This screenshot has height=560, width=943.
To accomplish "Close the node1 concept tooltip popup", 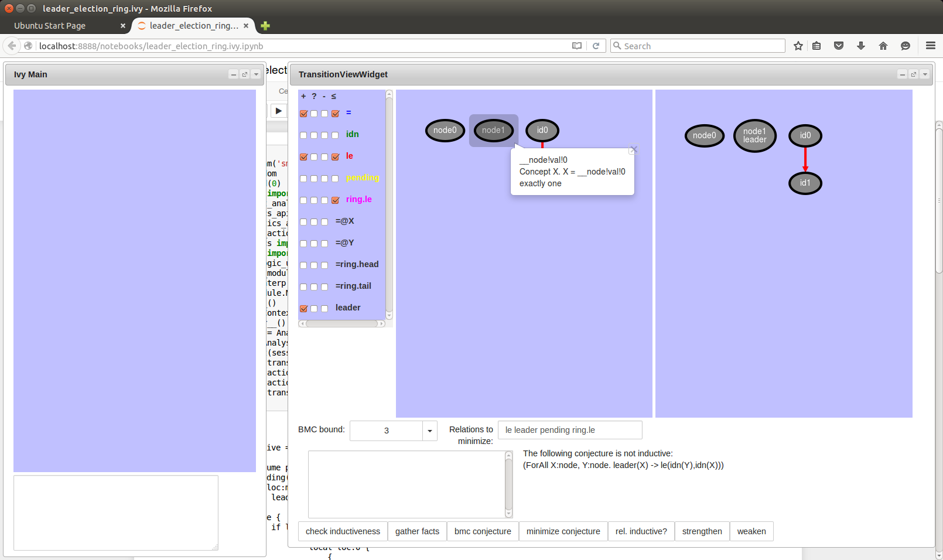I will 633,150.
